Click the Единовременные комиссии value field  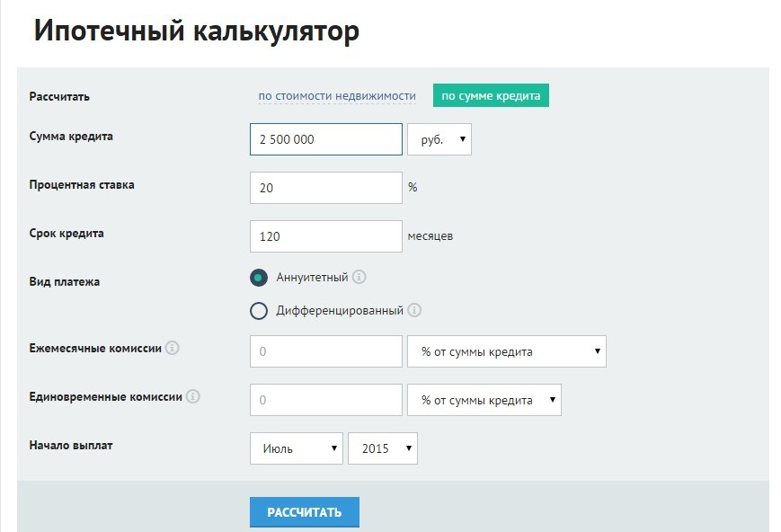click(x=325, y=399)
